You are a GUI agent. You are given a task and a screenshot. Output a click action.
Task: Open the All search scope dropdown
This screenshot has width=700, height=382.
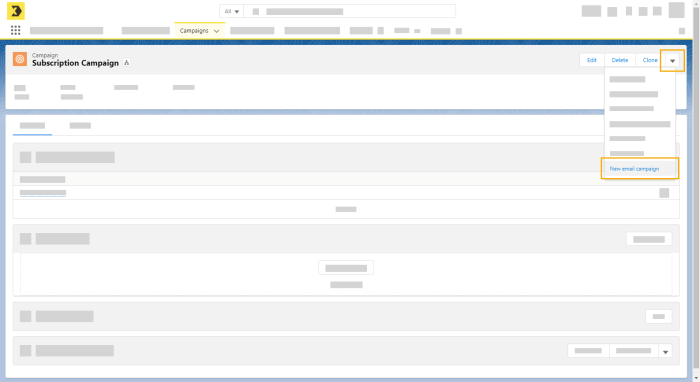coord(232,11)
